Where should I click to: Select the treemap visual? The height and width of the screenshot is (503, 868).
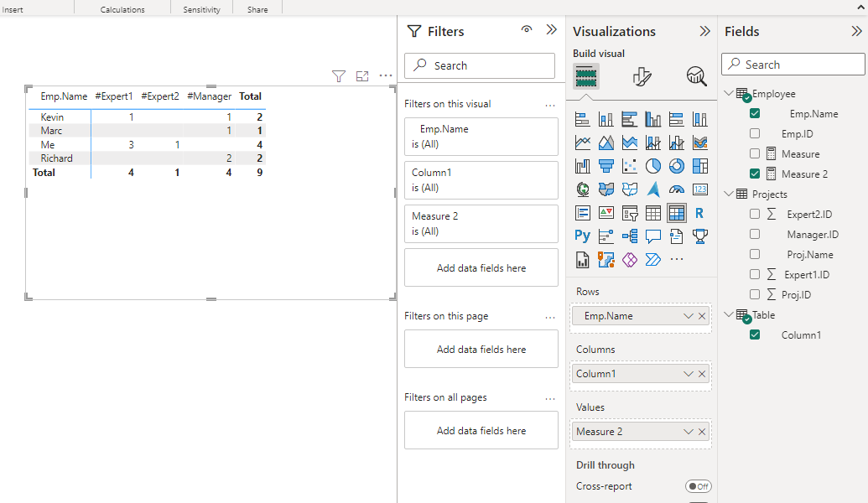[x=700, y=166]
